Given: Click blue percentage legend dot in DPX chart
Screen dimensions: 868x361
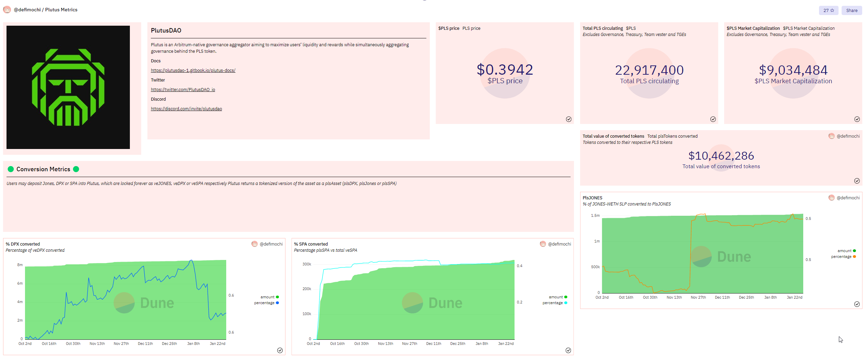Looking at the screenshot, I should tap(277, 303).
